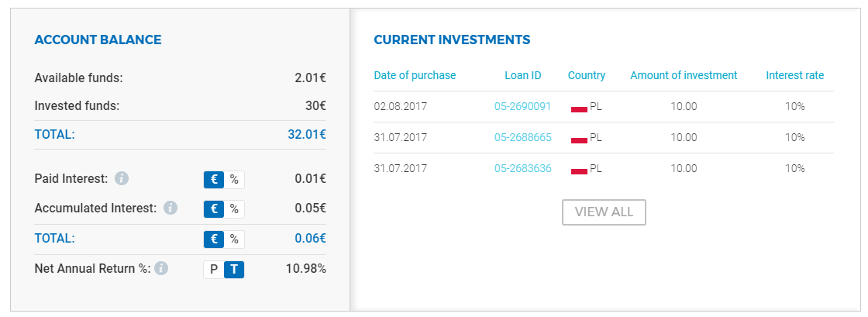Select the P option for Net Annual Return
The width and height of the screenshot is (868, 317).
[x=214, y=270]
